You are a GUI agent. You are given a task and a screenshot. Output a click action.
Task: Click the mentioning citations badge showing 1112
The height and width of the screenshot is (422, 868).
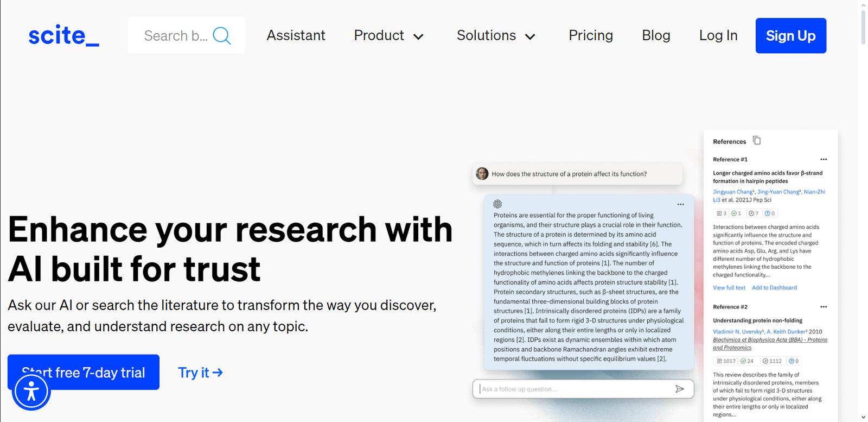(x=772, y=361)
